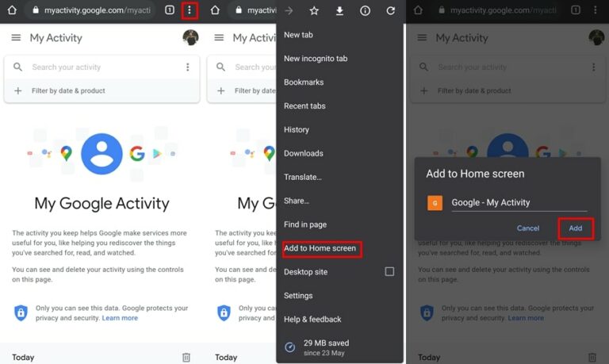Tap shield icon in middle screenshot
Viewport: 609px width, 364px height.
click(x=224, y=312)
